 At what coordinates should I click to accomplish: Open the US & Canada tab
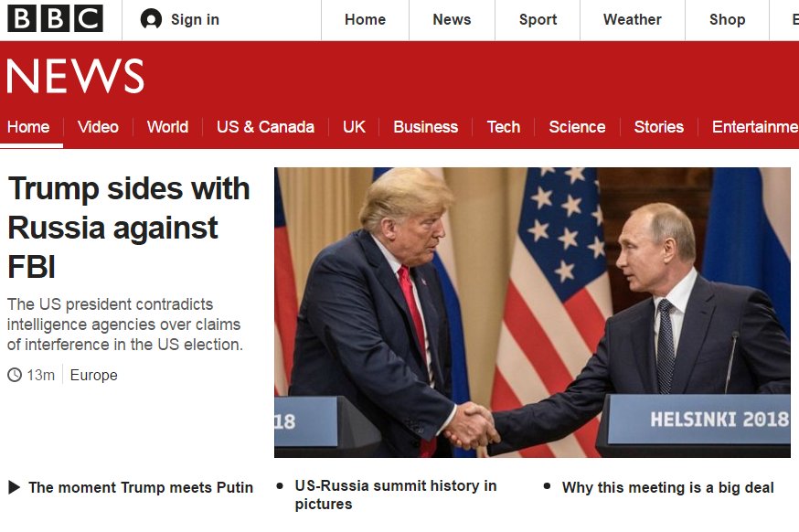point(265,127)
